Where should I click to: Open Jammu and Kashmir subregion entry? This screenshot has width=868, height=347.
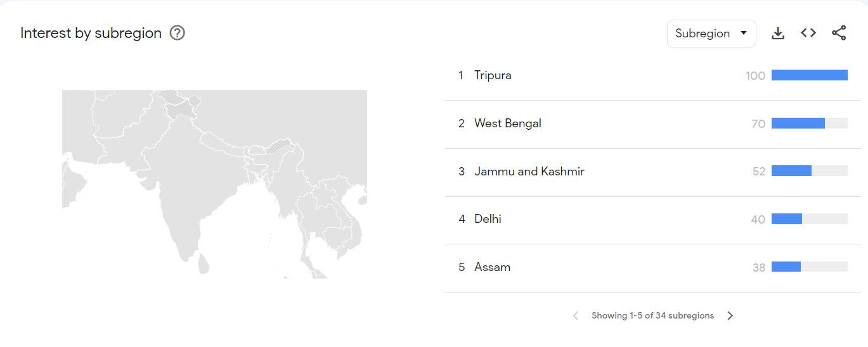click(x=529, y=171)
